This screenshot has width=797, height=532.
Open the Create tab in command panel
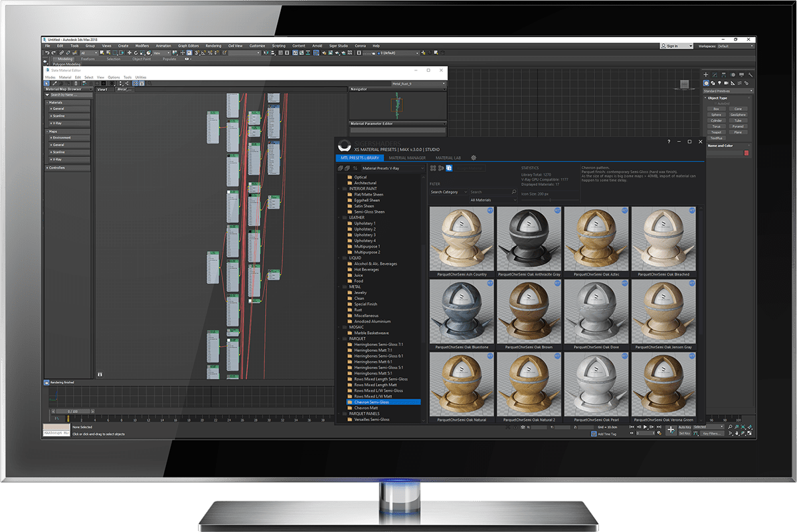[x=706, y=74]
